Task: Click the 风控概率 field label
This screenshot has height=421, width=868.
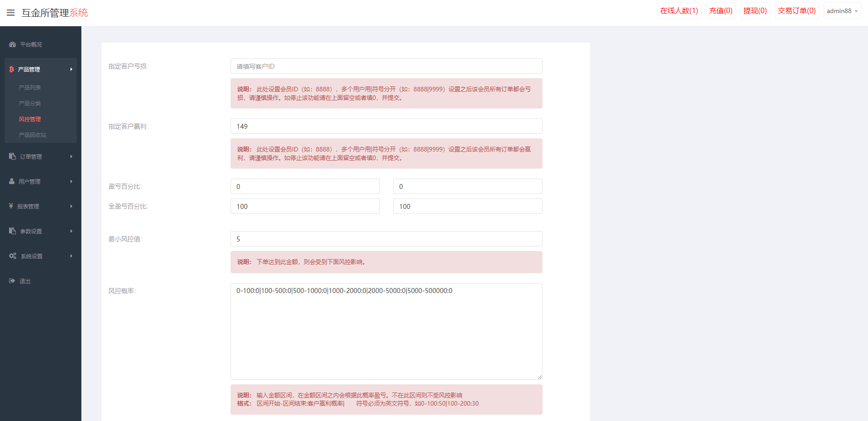Action: (122, 291)
